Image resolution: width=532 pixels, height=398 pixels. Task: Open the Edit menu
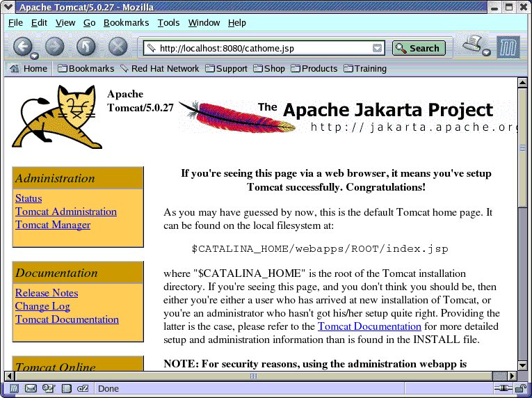point(39,23)
